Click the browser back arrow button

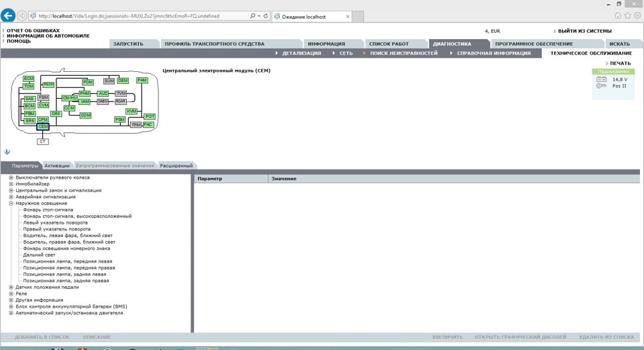coord(8,16)
